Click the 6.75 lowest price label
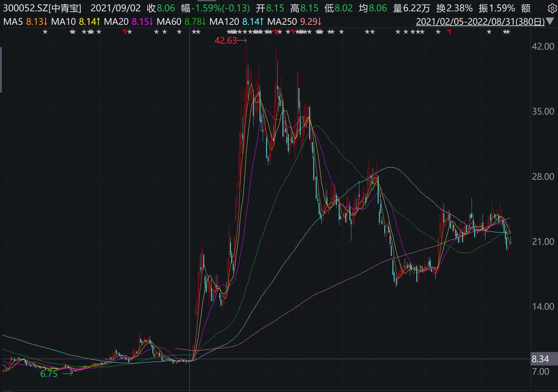 (x=49, y=374)
